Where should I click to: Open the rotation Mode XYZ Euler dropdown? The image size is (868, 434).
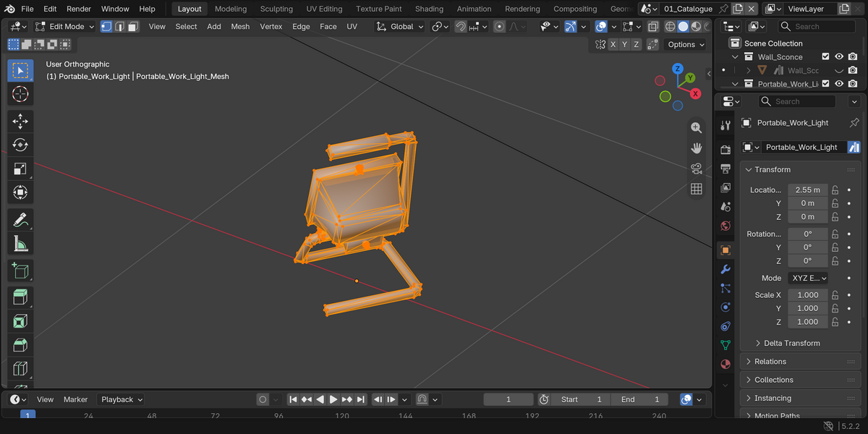click(808, 278)
